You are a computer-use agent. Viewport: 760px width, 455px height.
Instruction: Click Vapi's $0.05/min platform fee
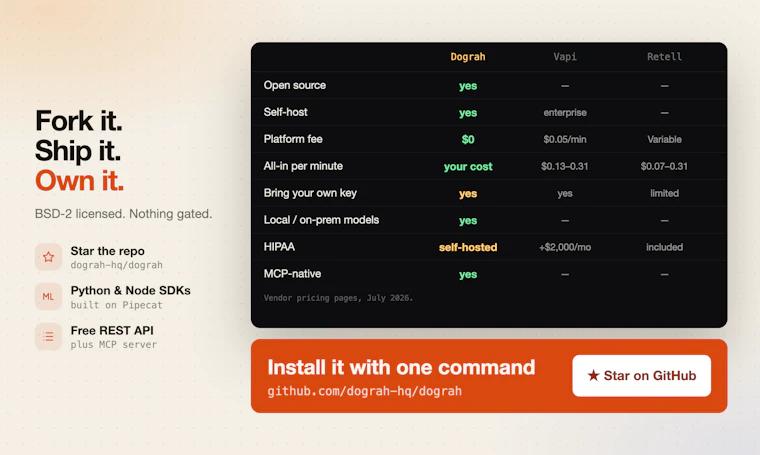click(565, 140)
